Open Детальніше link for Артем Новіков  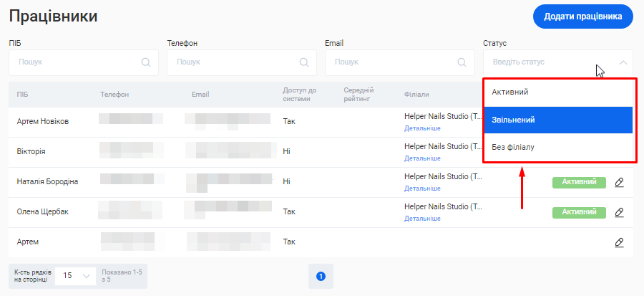[422, 128]
